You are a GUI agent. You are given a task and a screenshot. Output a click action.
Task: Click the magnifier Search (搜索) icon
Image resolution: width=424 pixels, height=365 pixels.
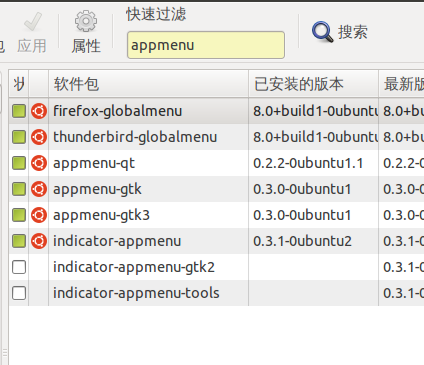pos(322,32)
